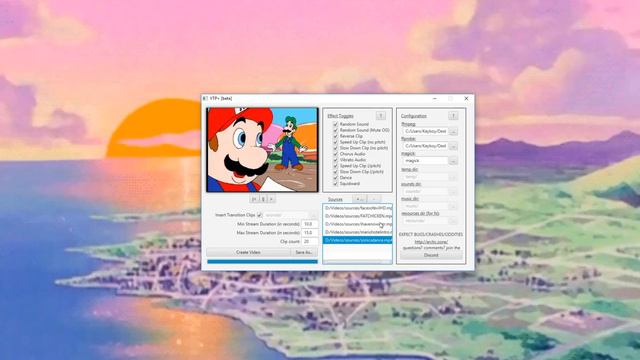Open the Discord button
Screen dimensions: 640x360
coord(431,255)
